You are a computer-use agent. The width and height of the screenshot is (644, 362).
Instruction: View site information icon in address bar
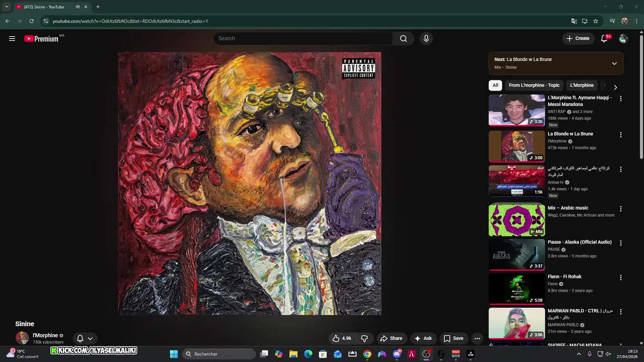[46, 21]
